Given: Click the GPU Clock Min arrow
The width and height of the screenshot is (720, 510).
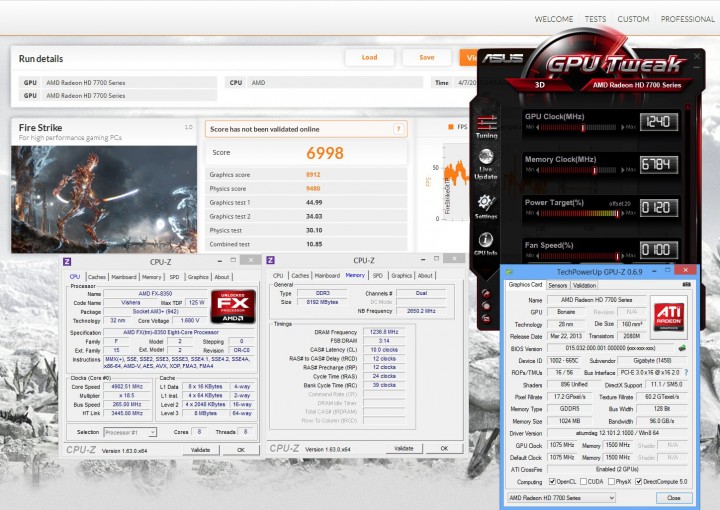Looking at the screenshot, I should (538, 128).
